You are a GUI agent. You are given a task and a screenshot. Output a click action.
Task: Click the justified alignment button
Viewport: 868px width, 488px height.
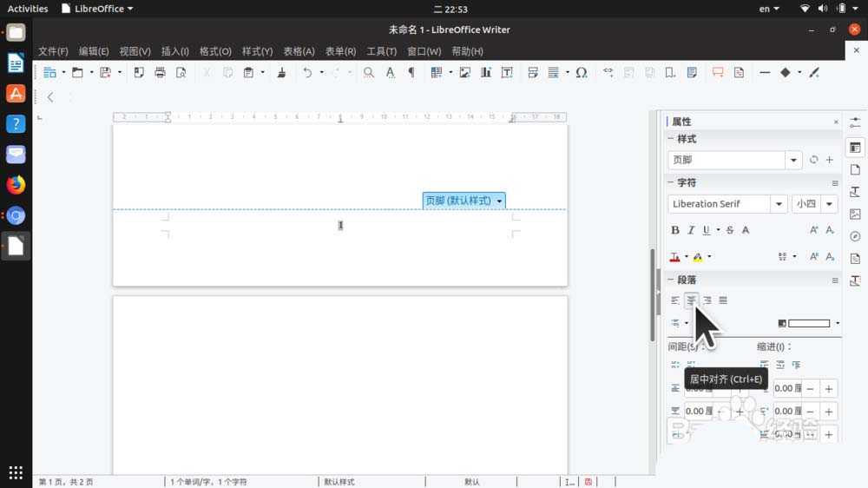click(723, 300)
